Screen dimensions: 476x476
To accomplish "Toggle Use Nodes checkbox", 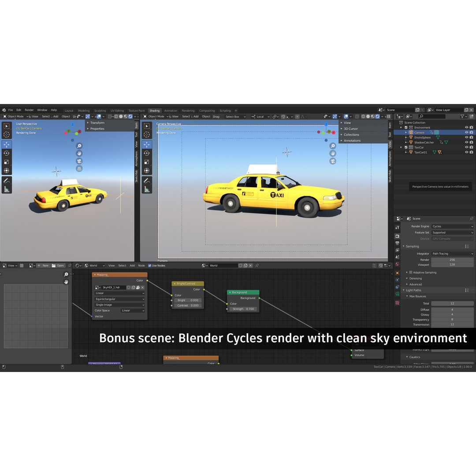I will [x=150, y=266].
